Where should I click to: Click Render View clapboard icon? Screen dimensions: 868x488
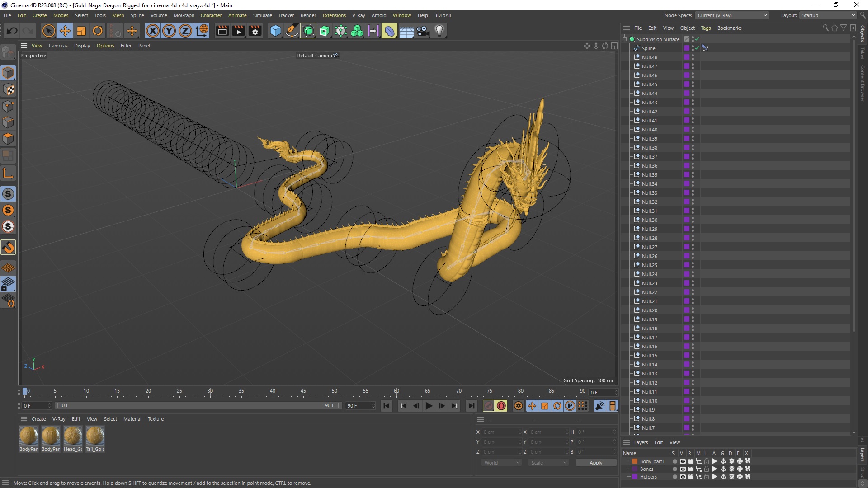(222, 31)
